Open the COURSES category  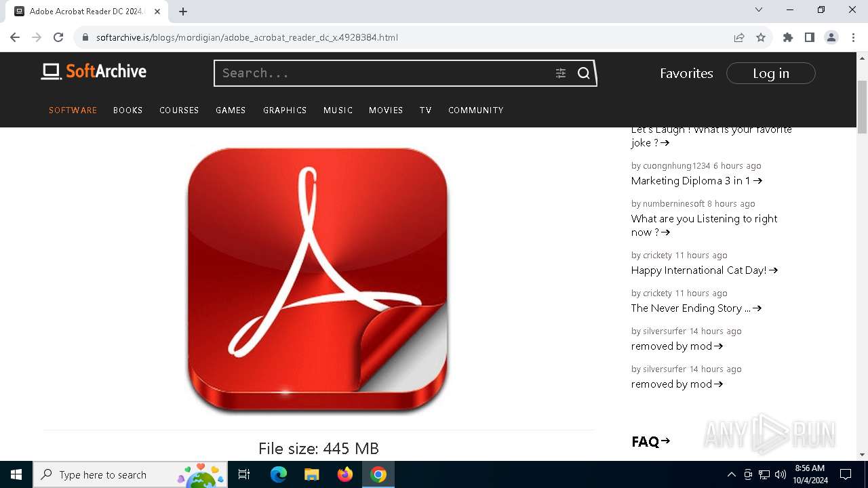tap(179, 110)
